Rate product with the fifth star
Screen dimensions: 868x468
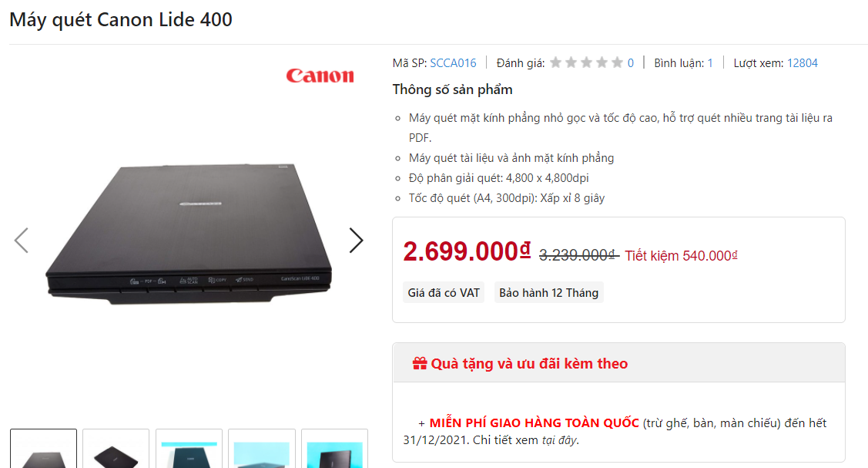click(x=617, y=62)
